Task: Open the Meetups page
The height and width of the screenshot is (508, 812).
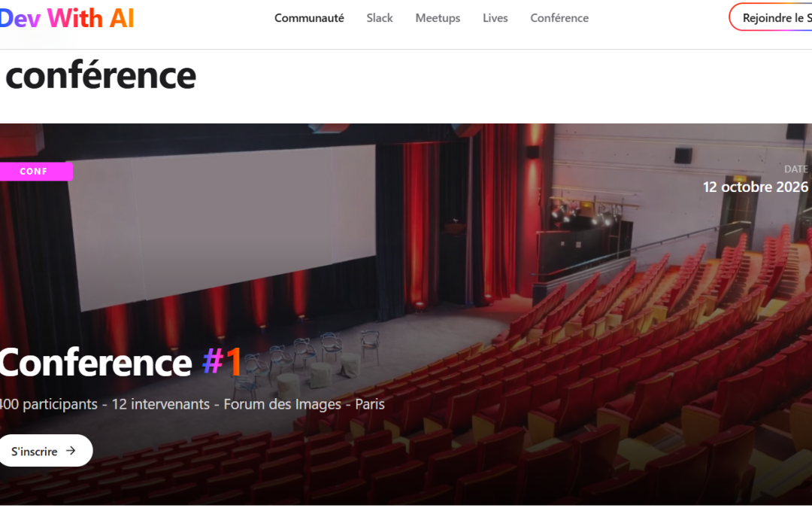Action: 438,18
